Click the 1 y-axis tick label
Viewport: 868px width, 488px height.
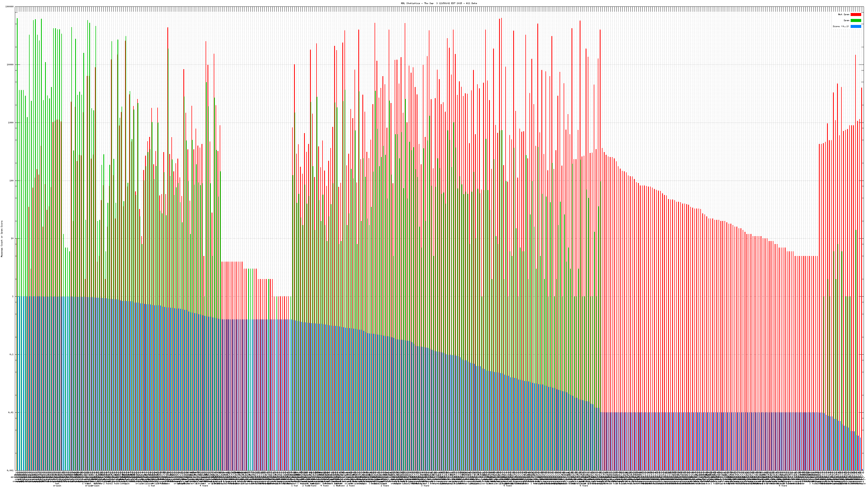coord(13,296)
